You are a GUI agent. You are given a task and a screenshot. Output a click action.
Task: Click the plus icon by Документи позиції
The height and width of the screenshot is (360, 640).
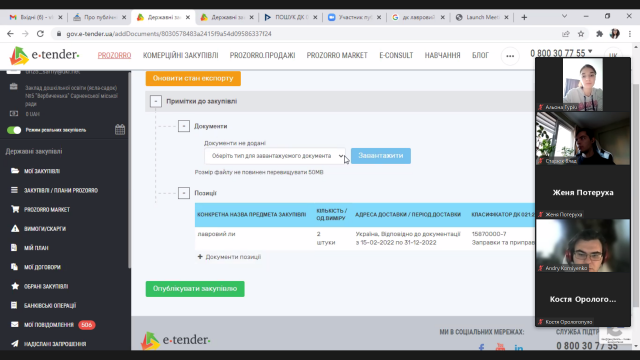pyautogui.click(x=200, y=257)
